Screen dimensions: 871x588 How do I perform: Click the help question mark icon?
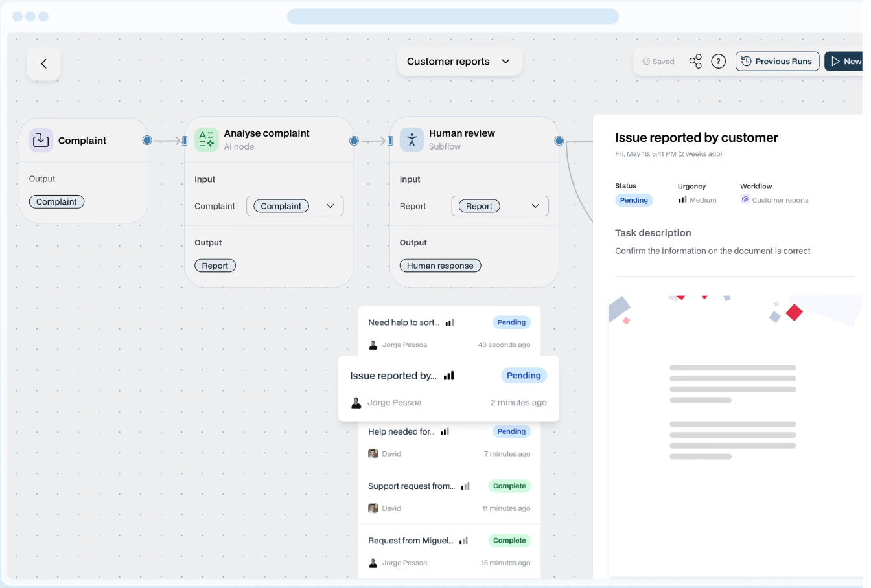718,62
